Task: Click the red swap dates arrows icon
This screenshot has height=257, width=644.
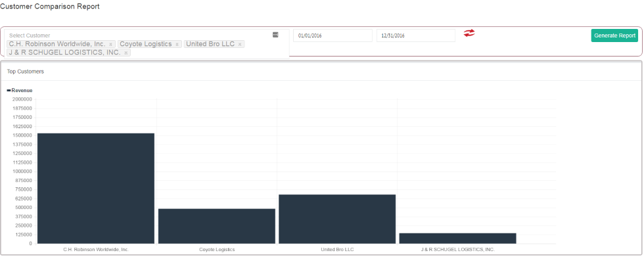Action: 469,34
